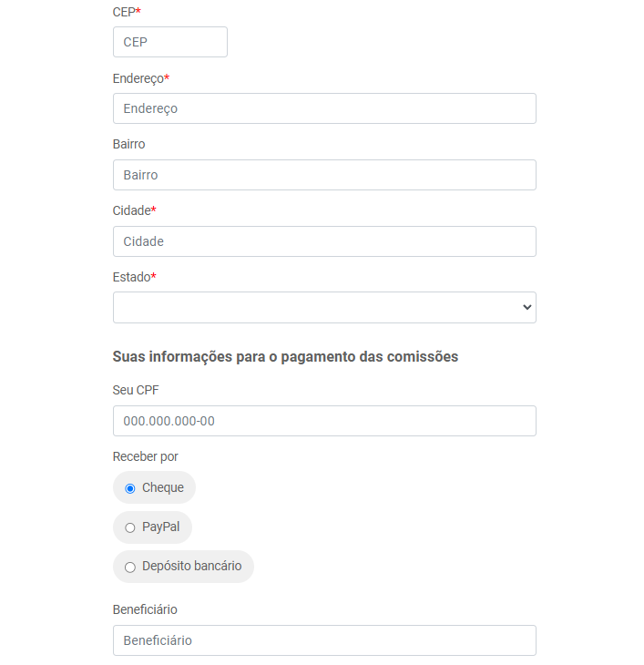This screenshot has width=644, height=665.
Task: Click the Bairro field label
Action: 128,144
